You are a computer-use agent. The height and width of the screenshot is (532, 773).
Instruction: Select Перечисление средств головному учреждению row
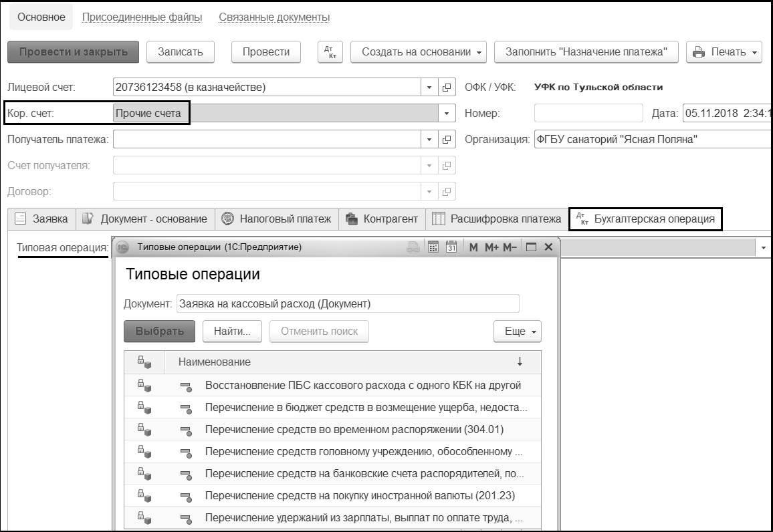pyautogui.click(x=333, y=452)
